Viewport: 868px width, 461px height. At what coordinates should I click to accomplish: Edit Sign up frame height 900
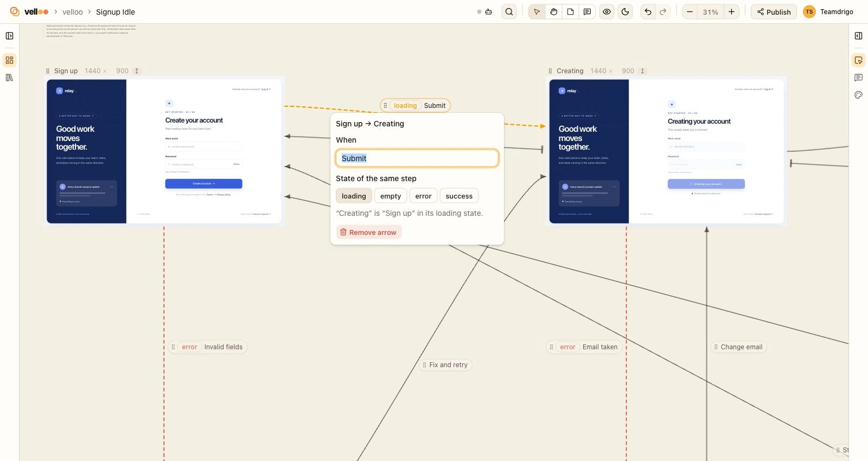click(122, 71)
